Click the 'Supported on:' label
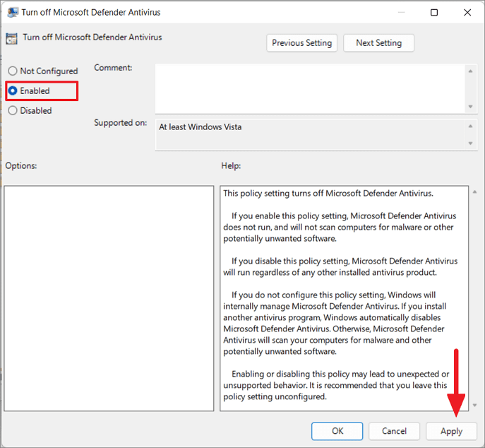Screen dimensions: 485x448 [121, 123]
